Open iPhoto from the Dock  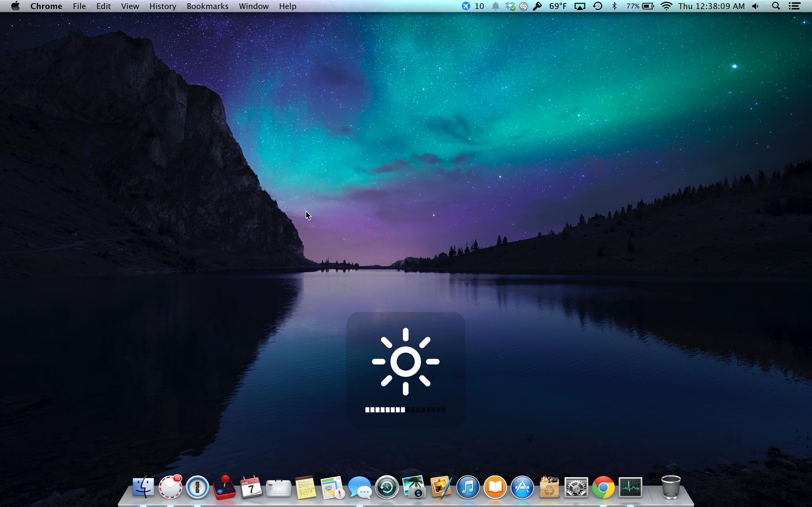click(414, 487)
